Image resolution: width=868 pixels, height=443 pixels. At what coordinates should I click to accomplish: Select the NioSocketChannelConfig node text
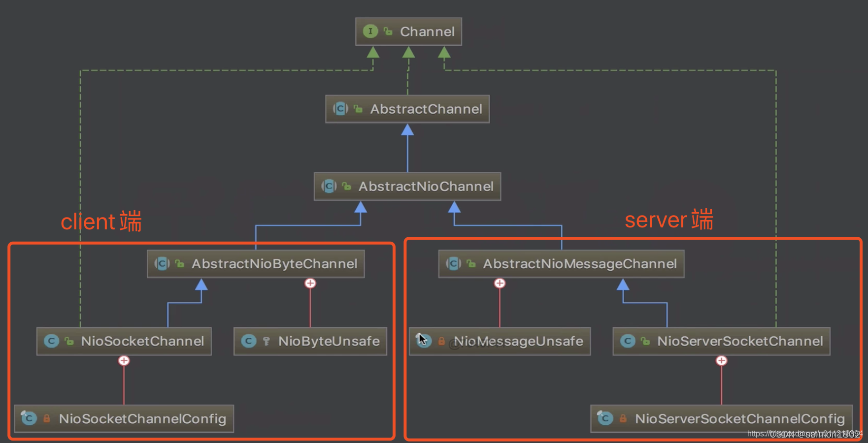click(142, 419)
